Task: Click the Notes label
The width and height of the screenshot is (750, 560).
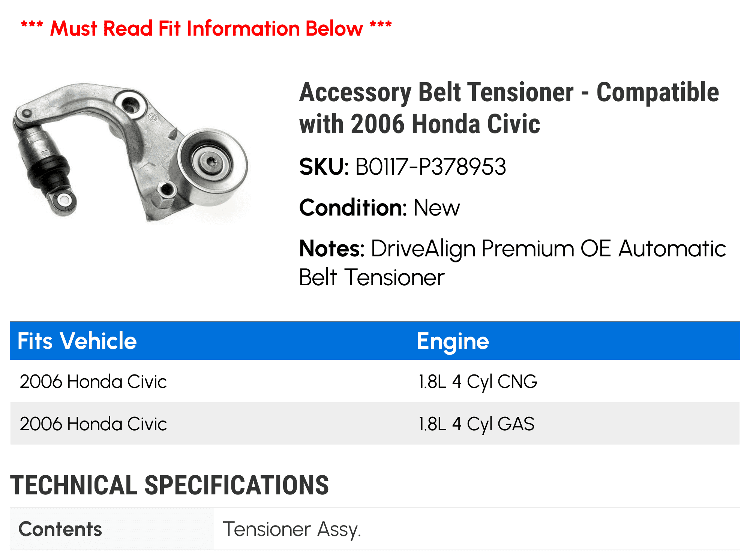Action: 331,249
